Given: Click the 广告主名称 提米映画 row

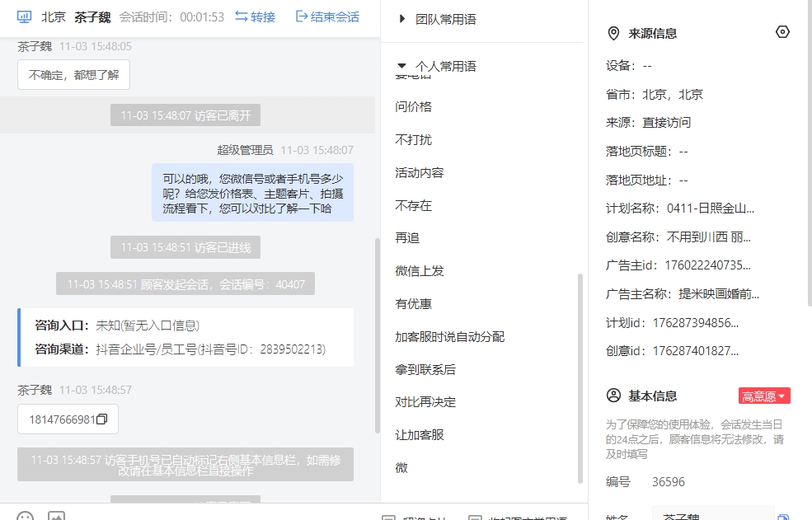Looking at the screenshot, I should (683, 294).
